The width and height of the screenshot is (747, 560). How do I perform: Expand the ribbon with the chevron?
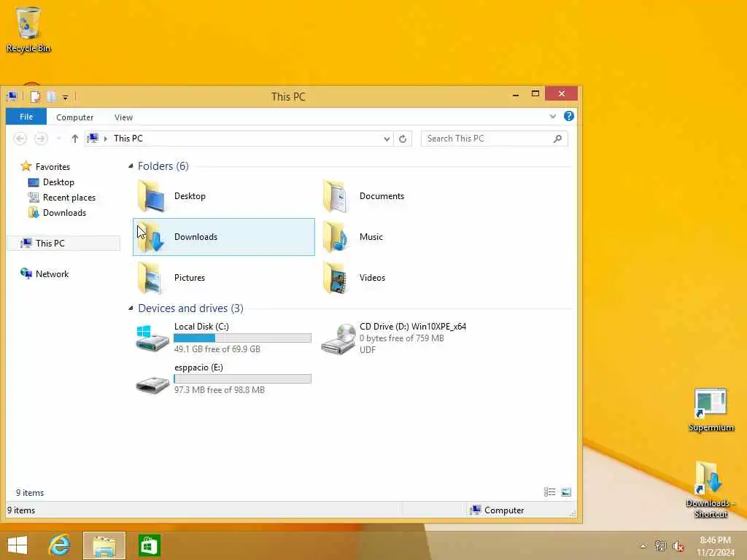tap(553, 116)
